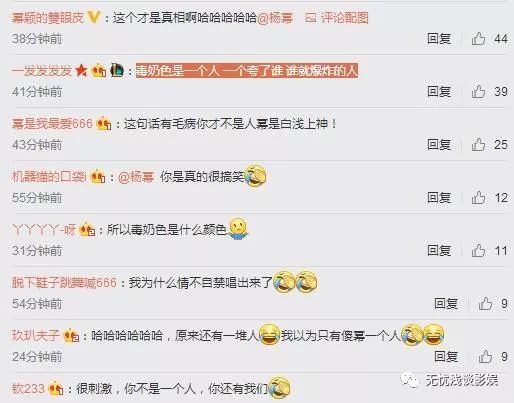Viewport: 514px width, 403px height.
Task: Reply to the comment posted 24分钟前
Action: tap(446, 357)
